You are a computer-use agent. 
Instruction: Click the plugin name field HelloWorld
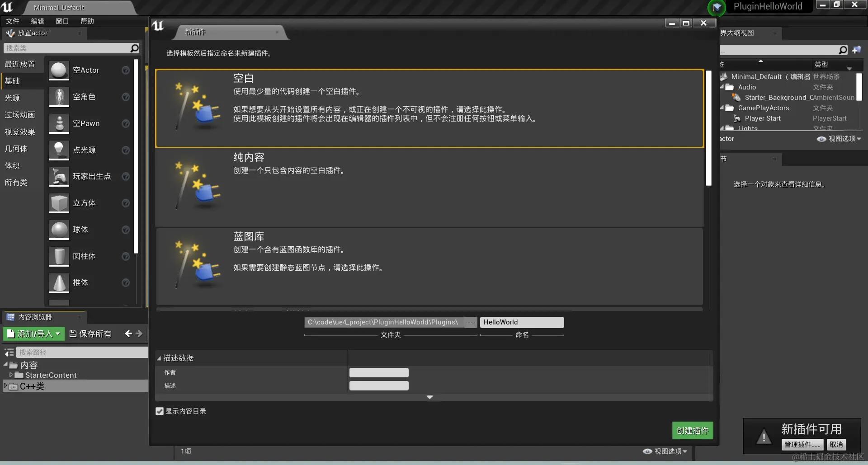[522, 322]
